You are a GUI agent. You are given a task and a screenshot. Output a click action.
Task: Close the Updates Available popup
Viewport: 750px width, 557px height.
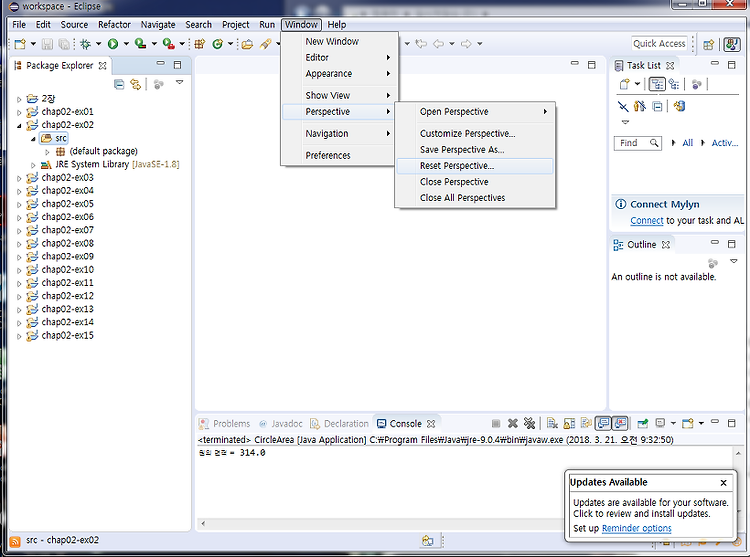tap(723, 483)
